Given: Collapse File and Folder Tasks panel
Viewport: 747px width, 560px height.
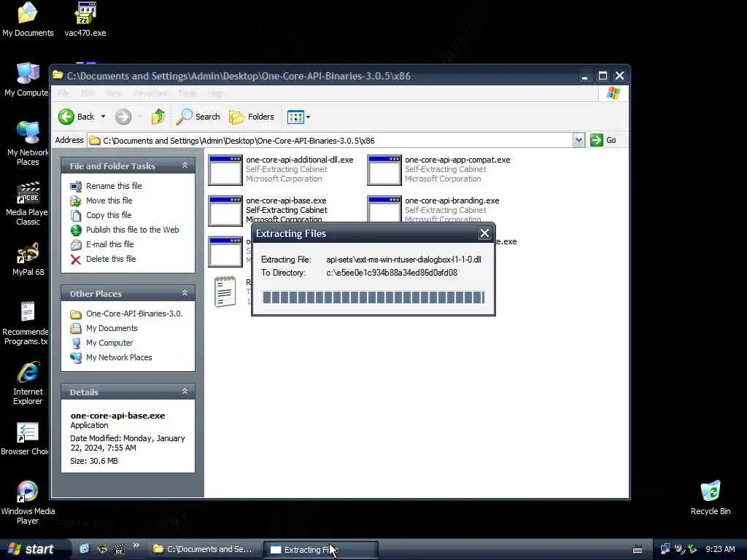Looking at the screenshot, I should pyautogui.click(x=185, y=166).
